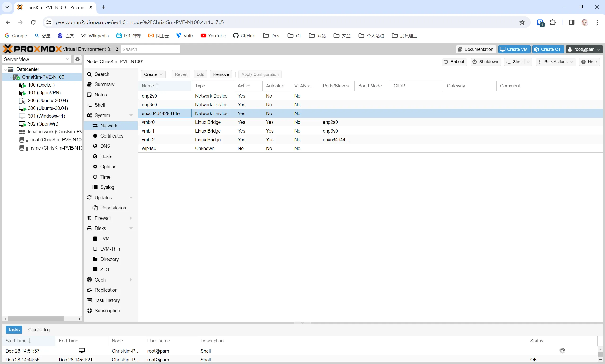Collapse the Disks menu section
The width and height of the screenshot is (605, 364).
click(x=131, y=228)
